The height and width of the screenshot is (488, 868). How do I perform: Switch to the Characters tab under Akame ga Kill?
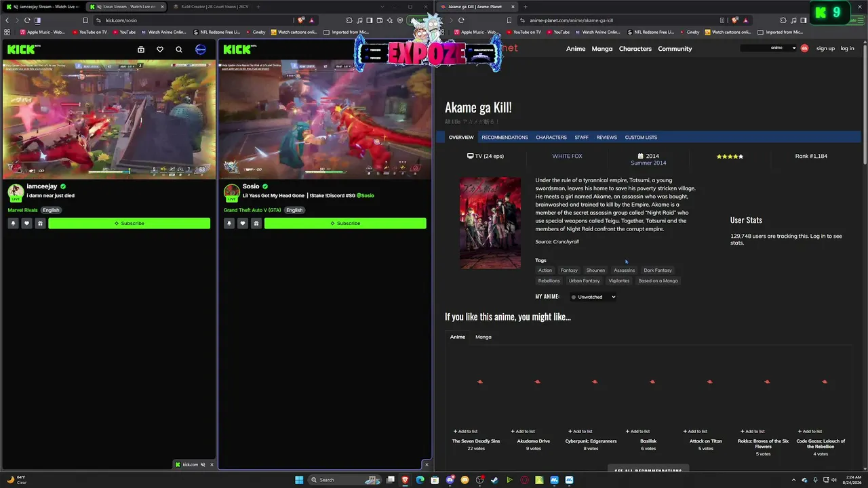click(x=551, y=138)
